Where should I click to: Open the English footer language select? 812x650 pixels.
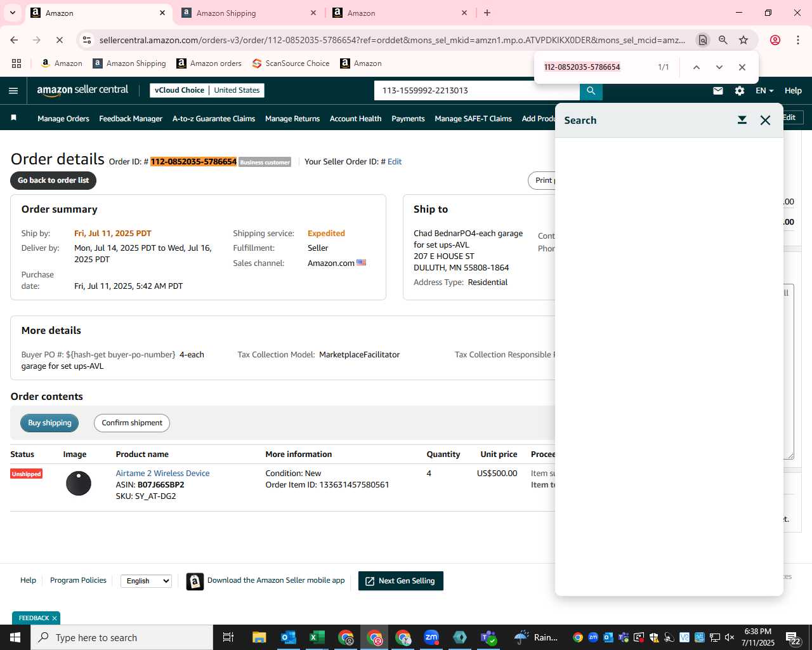pyautogui.click(x=146, y=581)
